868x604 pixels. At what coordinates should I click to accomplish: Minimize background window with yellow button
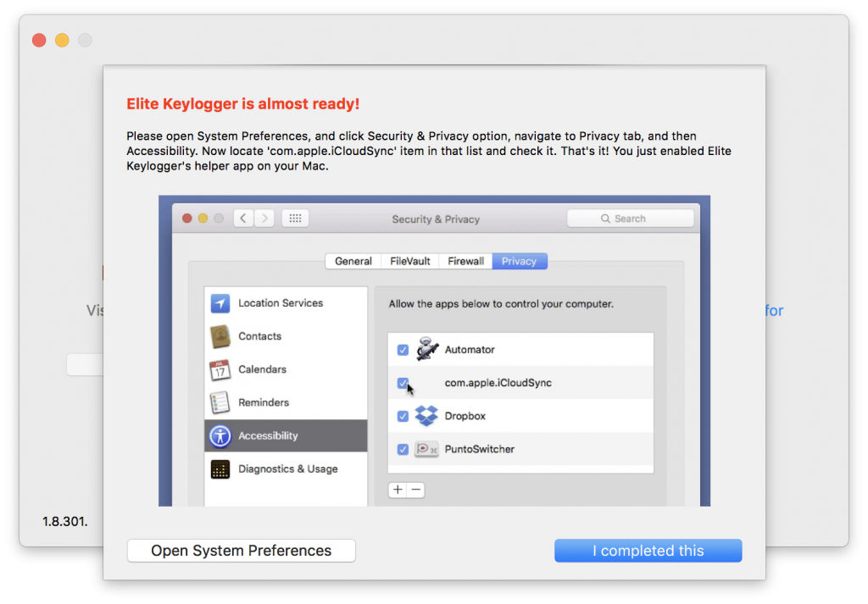tap(62, 41)
